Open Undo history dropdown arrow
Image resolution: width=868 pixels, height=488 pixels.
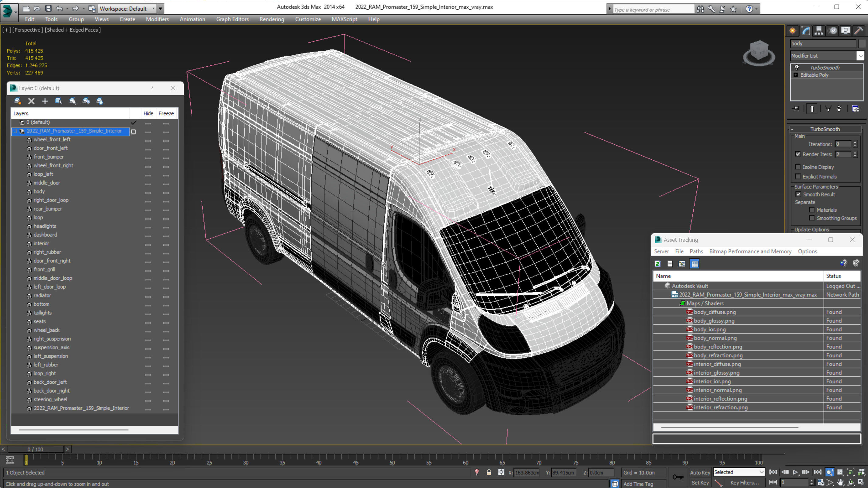coord(68,9)
